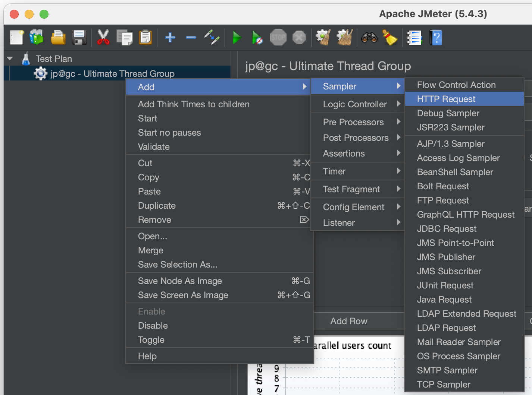Select BeanShell Sampler
This screenshot has height=395, width=532.
[x=464, y=172]
